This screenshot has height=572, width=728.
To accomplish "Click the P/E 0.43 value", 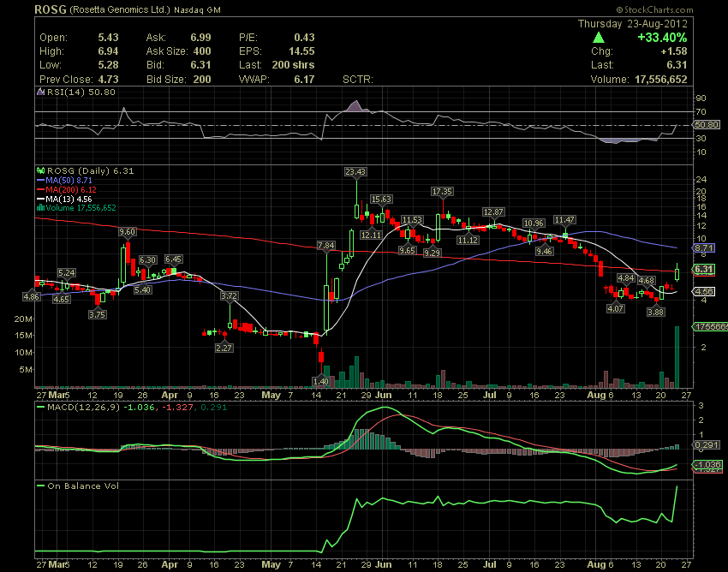I will point(304,37).
